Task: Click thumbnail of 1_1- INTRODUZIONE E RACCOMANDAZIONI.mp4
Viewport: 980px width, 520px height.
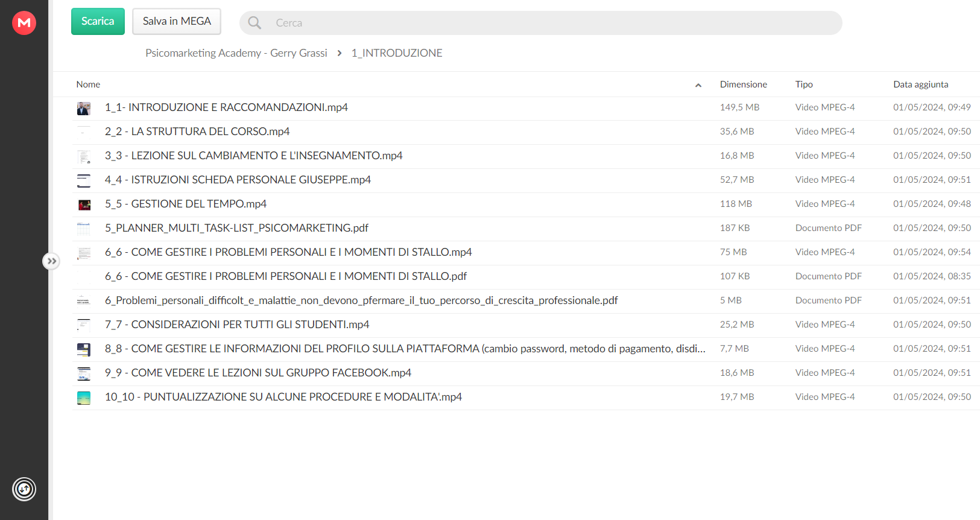Action: 84,109
